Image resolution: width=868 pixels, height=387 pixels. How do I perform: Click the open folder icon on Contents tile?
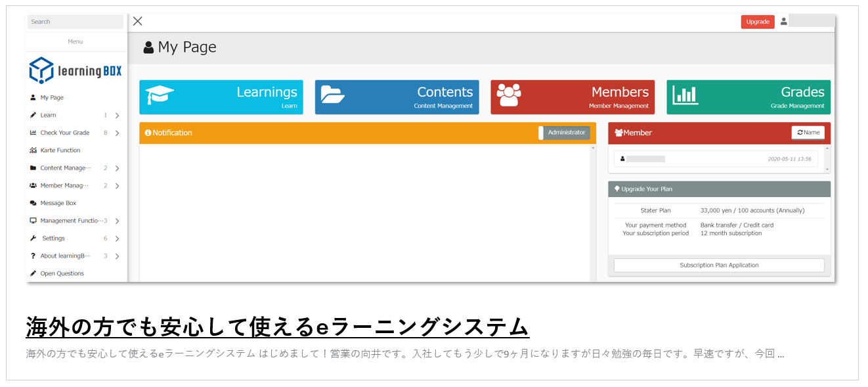[x=334, y=95]
